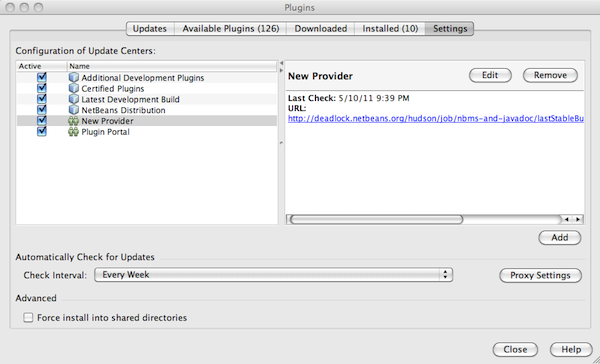This screenshot has width=600, height=364.
Task: Click the scrollbar right arrow in details pane
Action: [x=578, y=219]
